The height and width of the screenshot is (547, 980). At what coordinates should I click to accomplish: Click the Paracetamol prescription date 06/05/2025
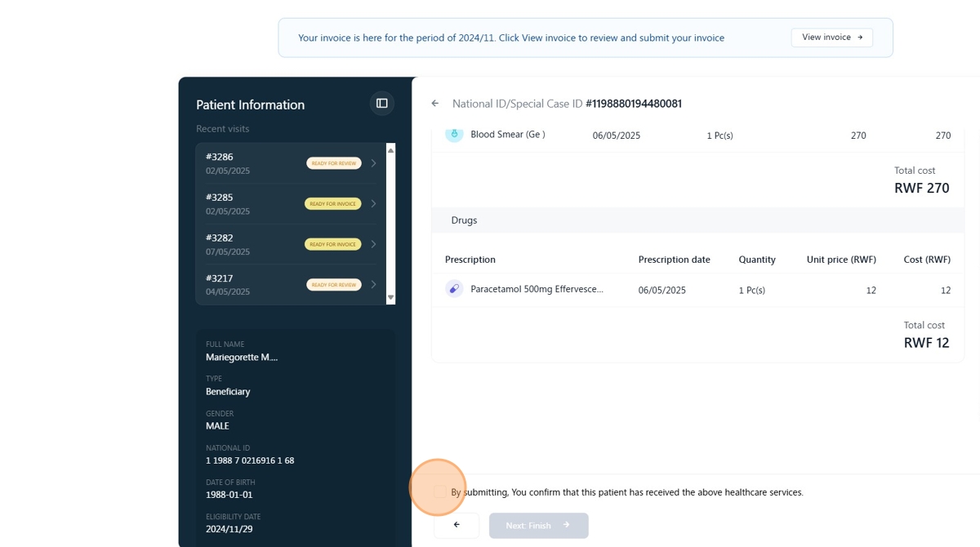(x=661, y=290)
